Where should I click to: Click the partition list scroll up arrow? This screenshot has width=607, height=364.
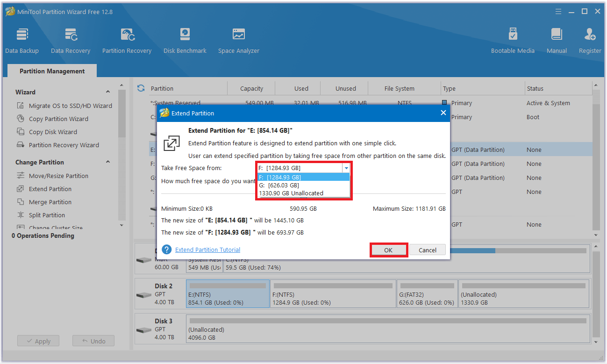596,85
